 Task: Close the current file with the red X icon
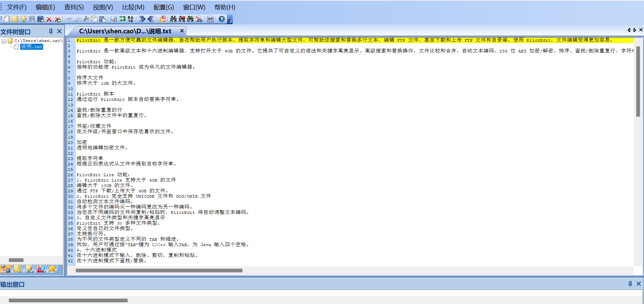click(49, 19)
